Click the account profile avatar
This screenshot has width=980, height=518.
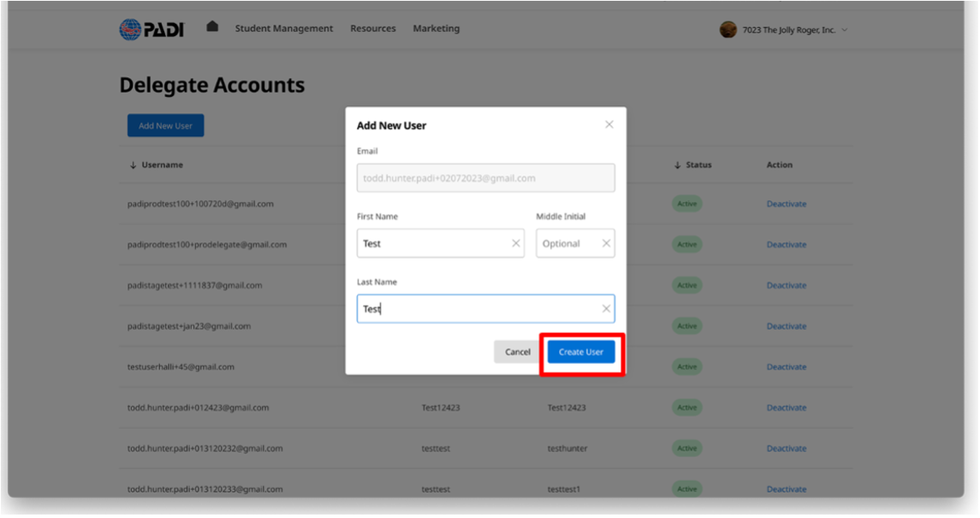pyautogui.click(x=728, y=30)
